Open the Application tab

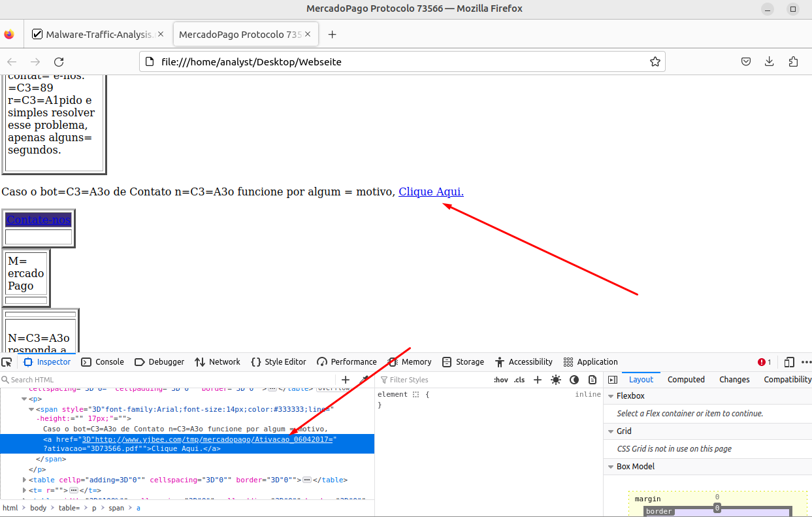tap(591, 362)
